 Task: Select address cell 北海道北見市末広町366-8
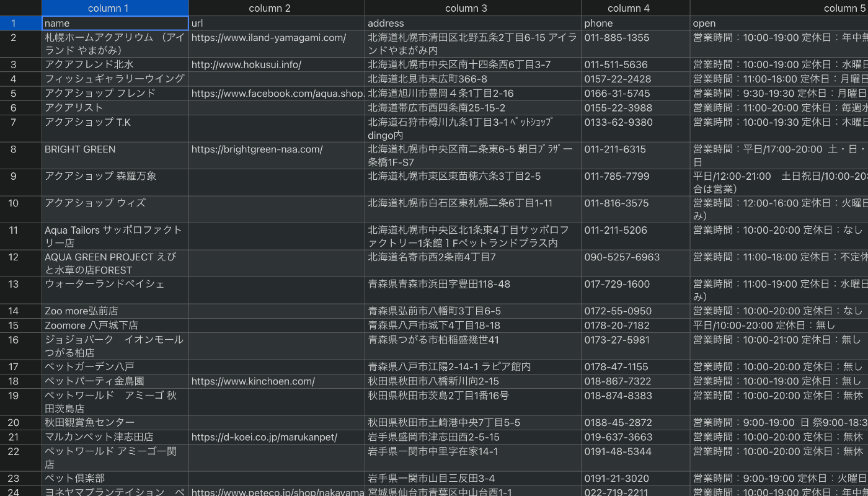point(473,79)
